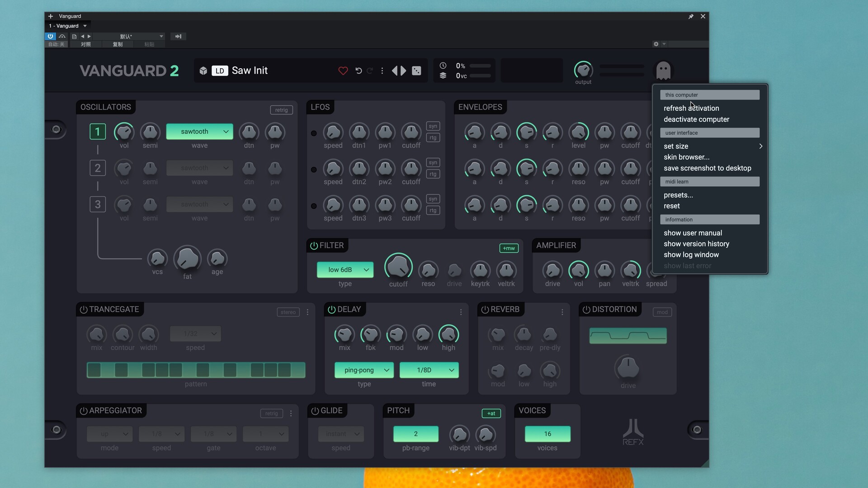Open the trancegate 1/32 speed dropdown
868x488 pixels.
[195, 334]
